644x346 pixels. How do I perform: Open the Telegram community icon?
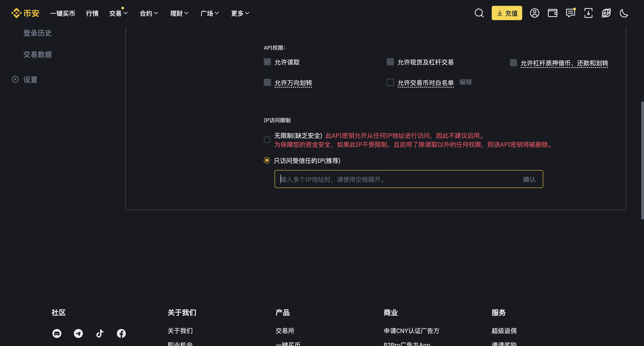(78, 333)
